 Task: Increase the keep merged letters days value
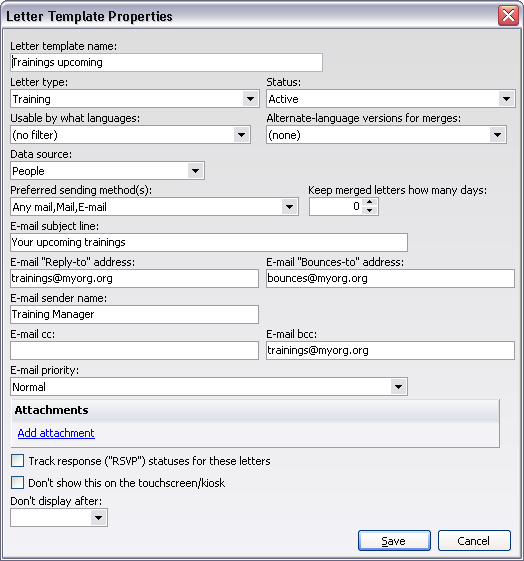[369, 202]
